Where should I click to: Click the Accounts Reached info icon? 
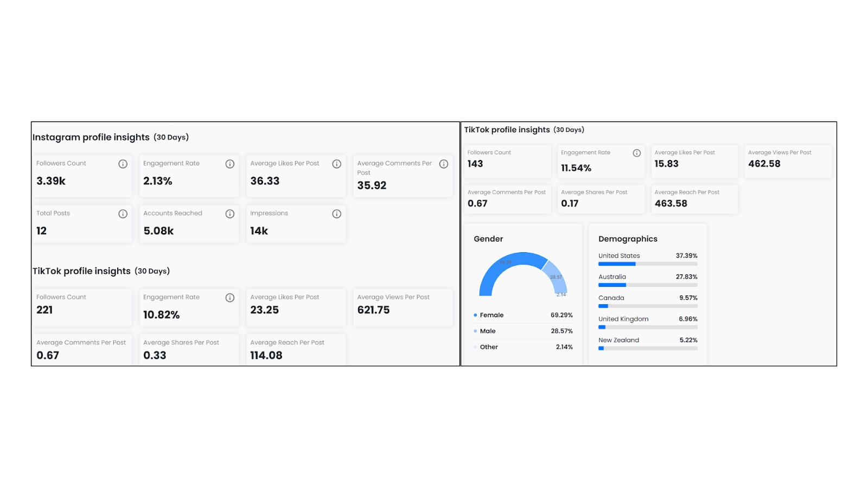pyautogui.click(x=230, y=214)
